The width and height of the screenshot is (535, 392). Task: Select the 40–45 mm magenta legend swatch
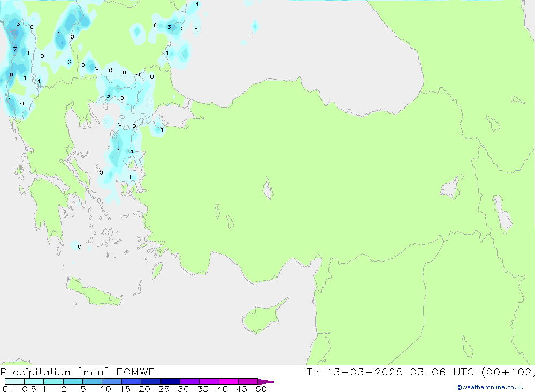[228, 381]
